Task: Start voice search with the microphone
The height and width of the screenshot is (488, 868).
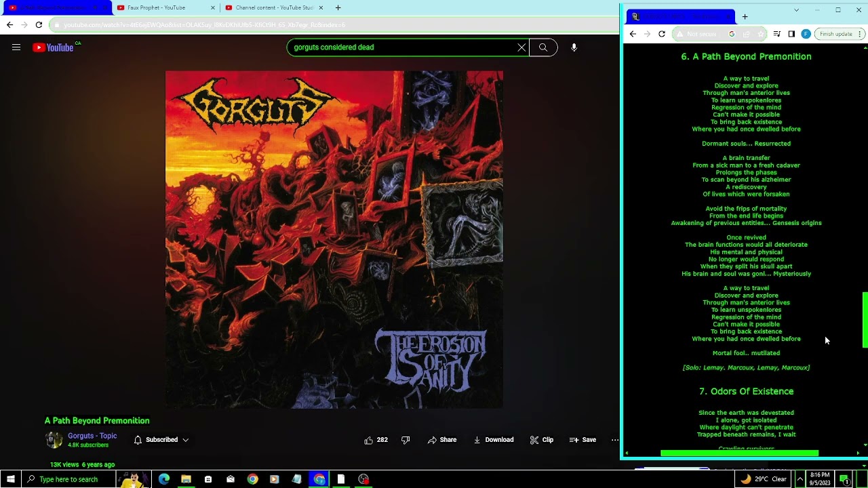Action: tap(574, 47)
